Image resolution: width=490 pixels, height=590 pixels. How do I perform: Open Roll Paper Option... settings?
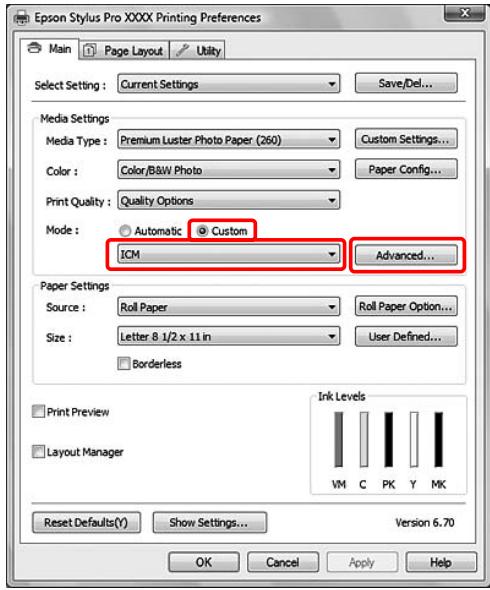[406, 306]
